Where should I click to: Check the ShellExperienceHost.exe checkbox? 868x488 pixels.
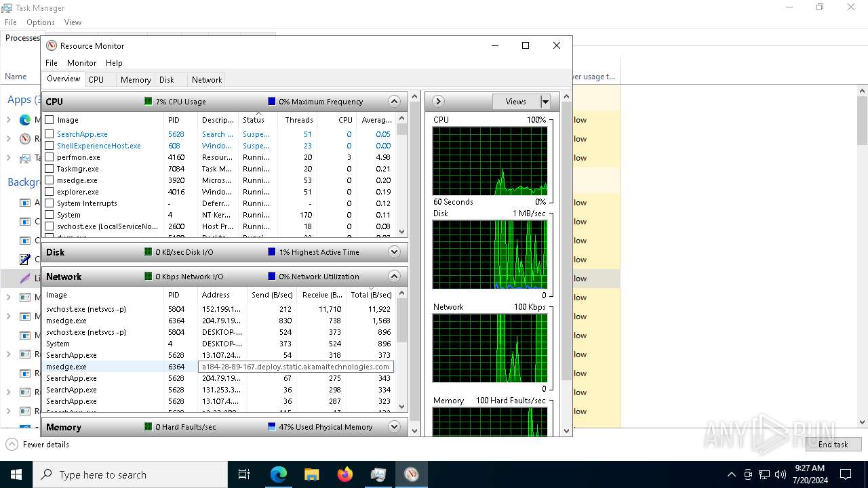[49, 146]
